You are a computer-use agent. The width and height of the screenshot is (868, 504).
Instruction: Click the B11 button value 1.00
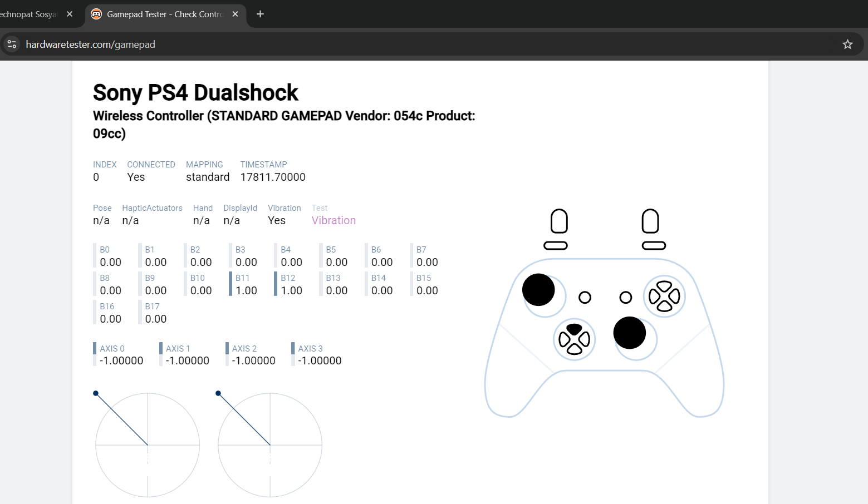pos(246,290)
